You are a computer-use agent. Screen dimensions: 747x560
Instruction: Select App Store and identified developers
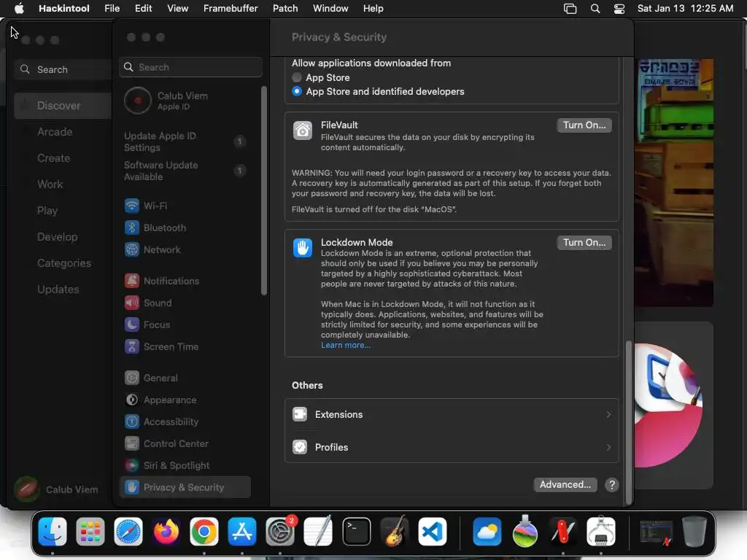(297, 91)
